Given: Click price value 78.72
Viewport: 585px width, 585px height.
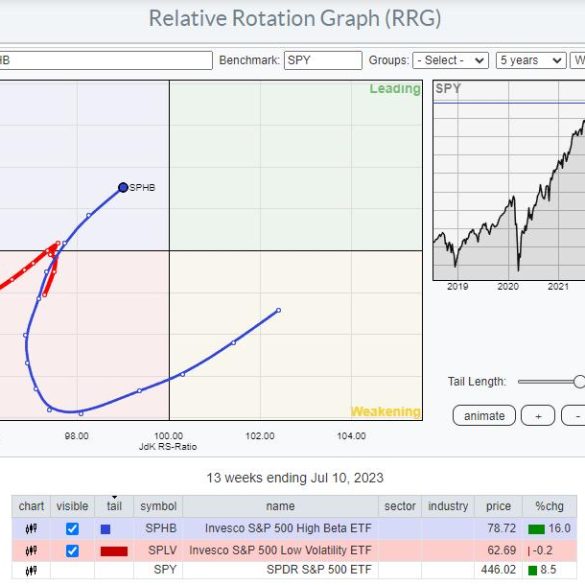Looking at the screenshot, I should click(x=501, y=528).
